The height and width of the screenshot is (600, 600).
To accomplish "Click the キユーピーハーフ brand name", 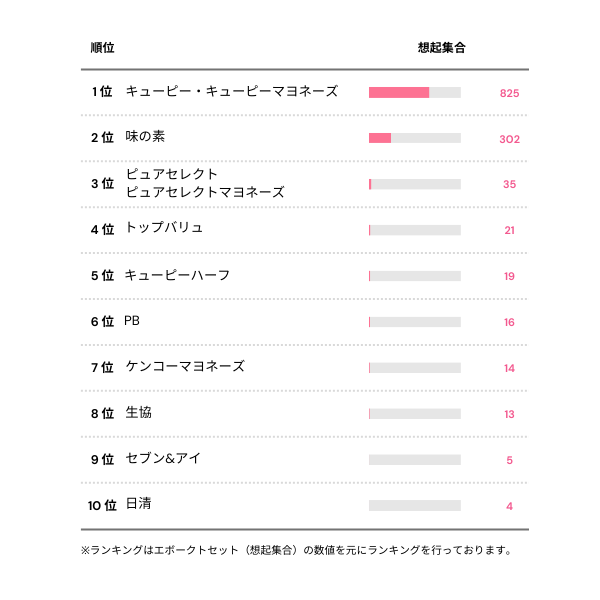I will [x=178, y=275].
